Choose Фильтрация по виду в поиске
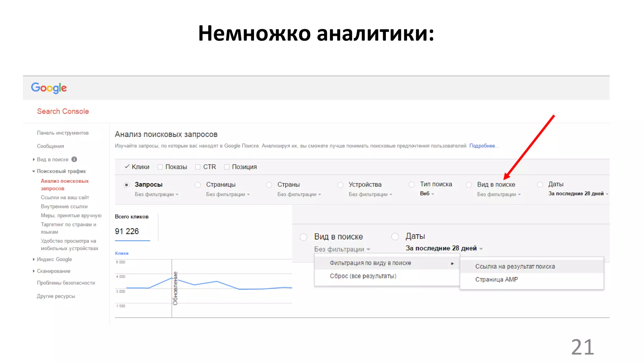 387,263
